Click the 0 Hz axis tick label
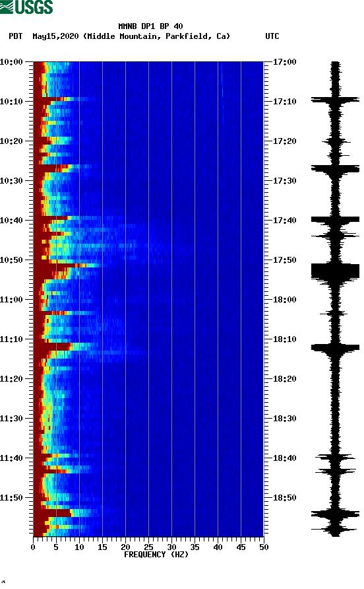 (33, 547)
